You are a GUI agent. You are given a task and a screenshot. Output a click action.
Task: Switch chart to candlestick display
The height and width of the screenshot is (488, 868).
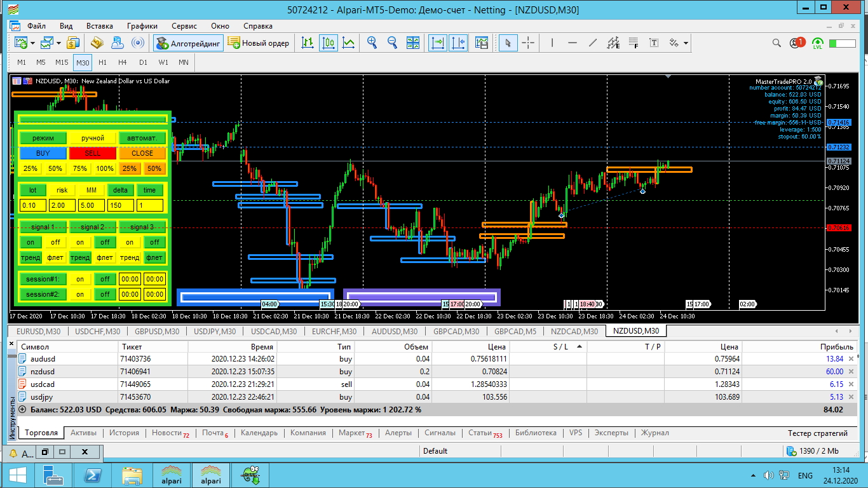[329, 43]
